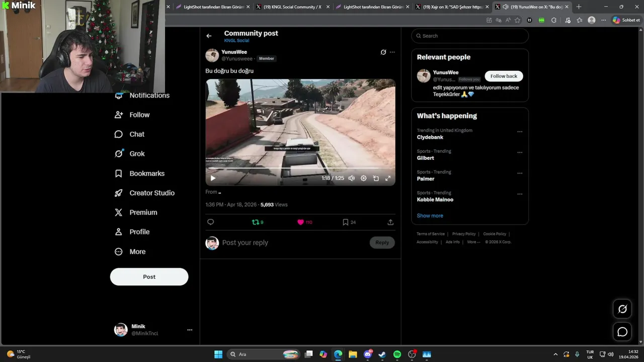Open browser profile avatar icon
This screenshot has width=644, height=362.
(x=592, y=20)
